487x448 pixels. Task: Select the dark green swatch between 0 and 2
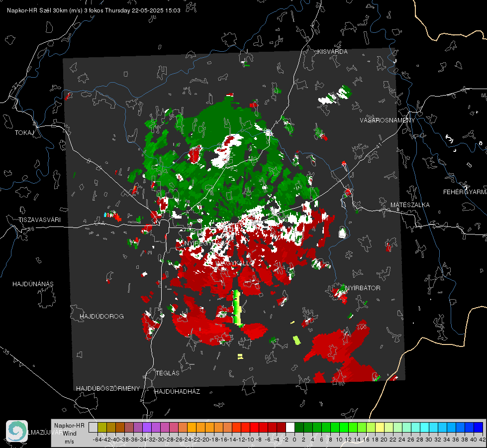(299, 428)
